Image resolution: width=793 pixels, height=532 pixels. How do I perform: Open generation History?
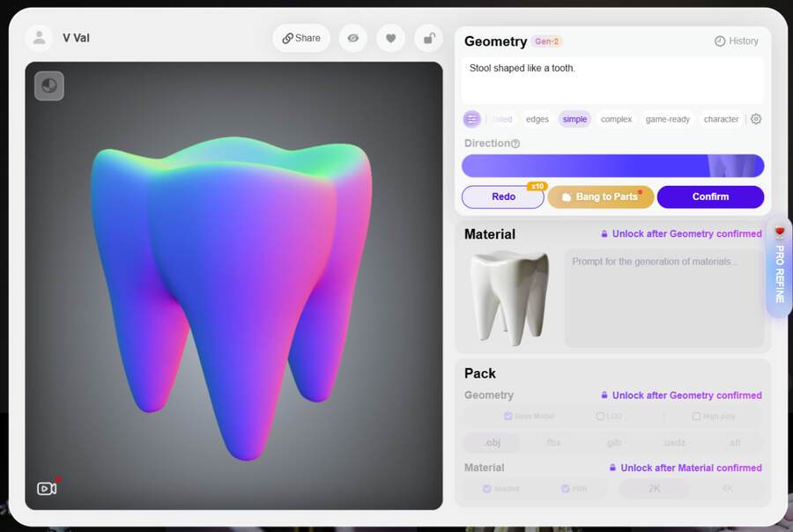pos(737,41)
